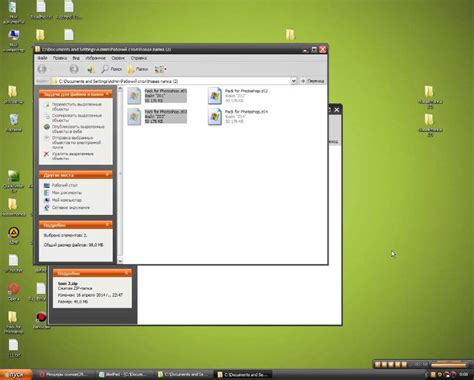Click the red X delete selected objects link
The image size is (474, 380).
[68, 156]
